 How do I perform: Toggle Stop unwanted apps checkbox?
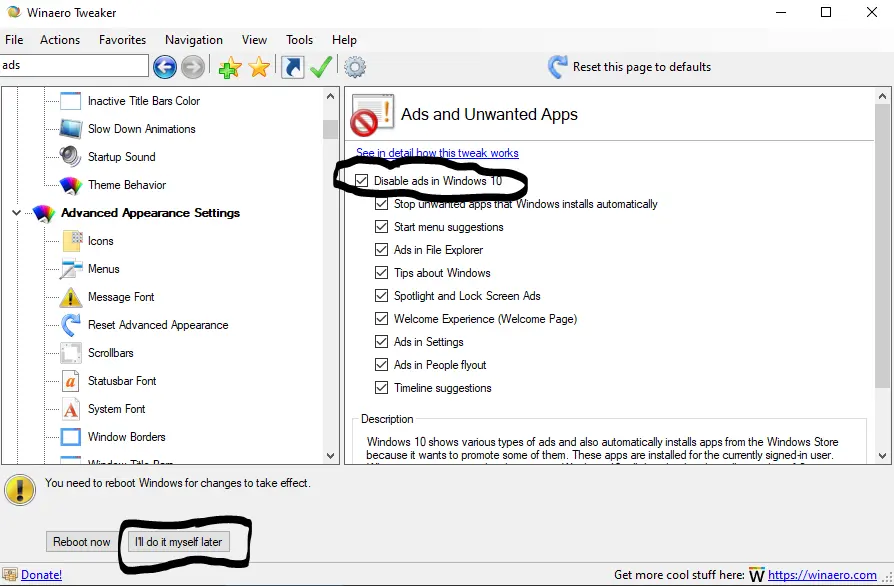[x=381, y=204]
